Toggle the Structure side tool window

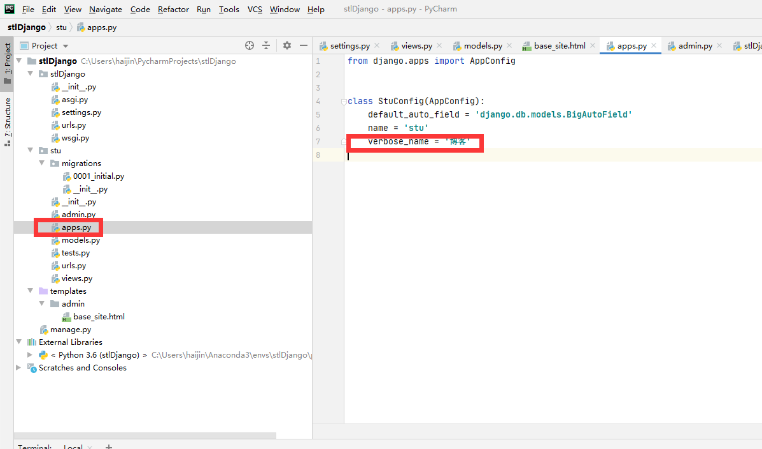[7, 121]
